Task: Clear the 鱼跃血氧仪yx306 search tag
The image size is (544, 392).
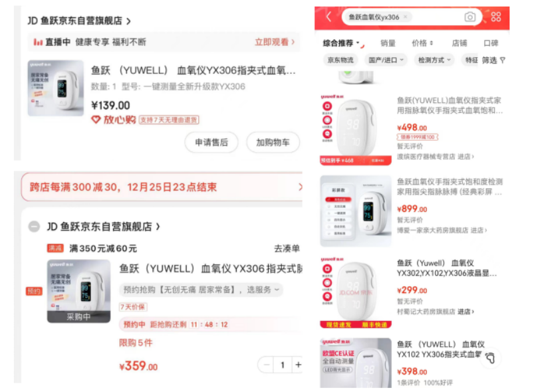Action: pos(405,17)
